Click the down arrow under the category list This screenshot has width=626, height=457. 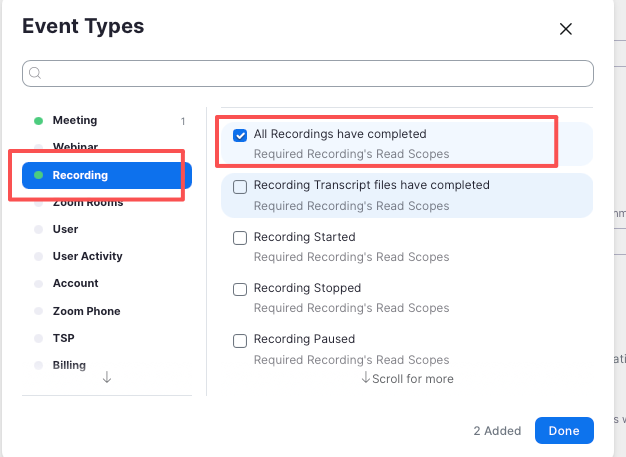[107, 378]
